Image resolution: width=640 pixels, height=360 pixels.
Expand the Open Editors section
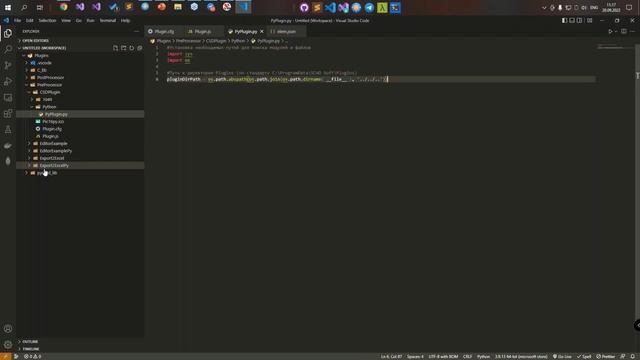click(80, 41)
